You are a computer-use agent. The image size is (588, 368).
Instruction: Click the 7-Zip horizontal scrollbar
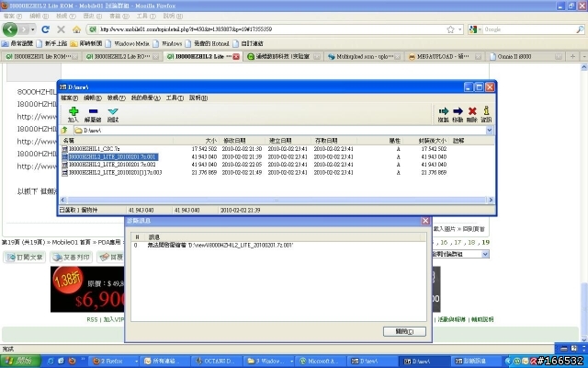[277, 201]
